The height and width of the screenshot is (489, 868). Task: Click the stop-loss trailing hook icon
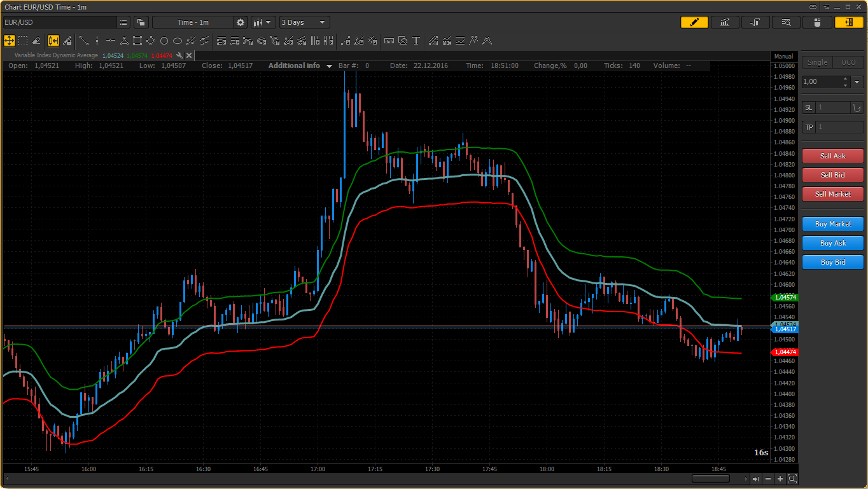pyautogui.click(x=857, y=107)
